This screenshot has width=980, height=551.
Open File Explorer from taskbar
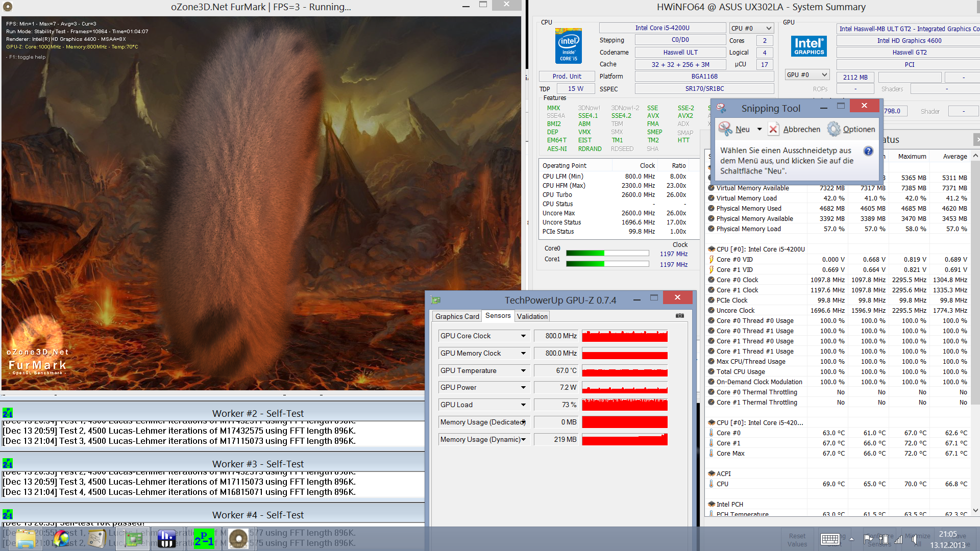(x=25, y=538)
